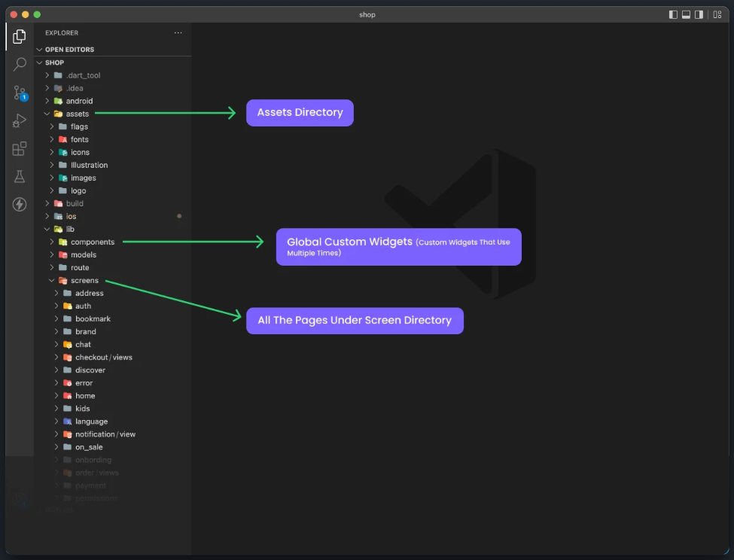Click the auth folder icon
This screenshot has height=560, width=734.
(68, 306)
